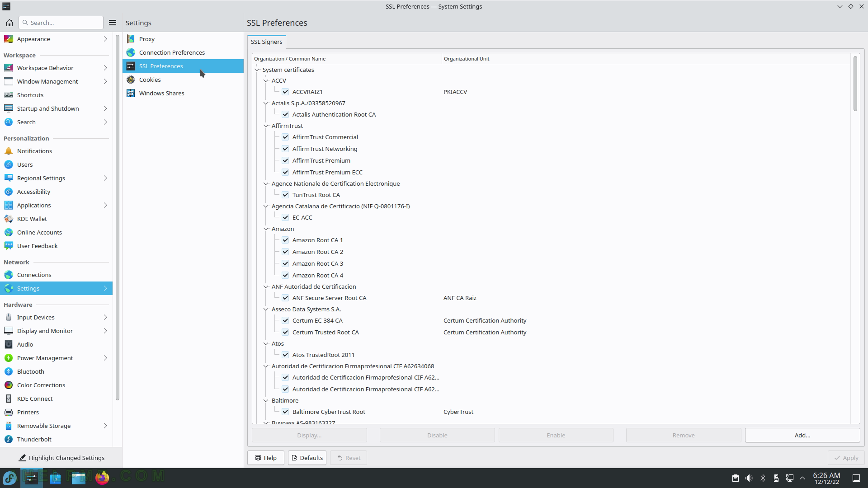The image size is (868, 488).
Task: Open the hamburger menu icon
Action: [113, 23]
